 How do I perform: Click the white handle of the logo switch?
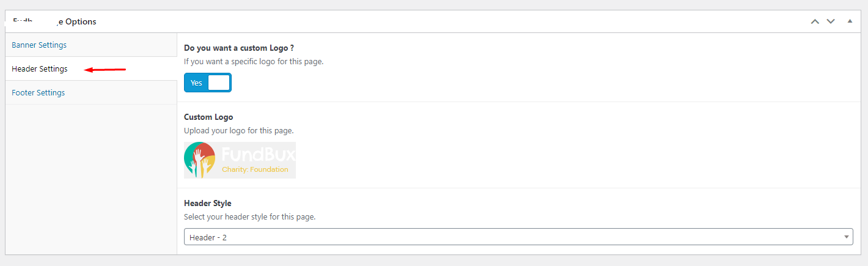pos(218,83)
